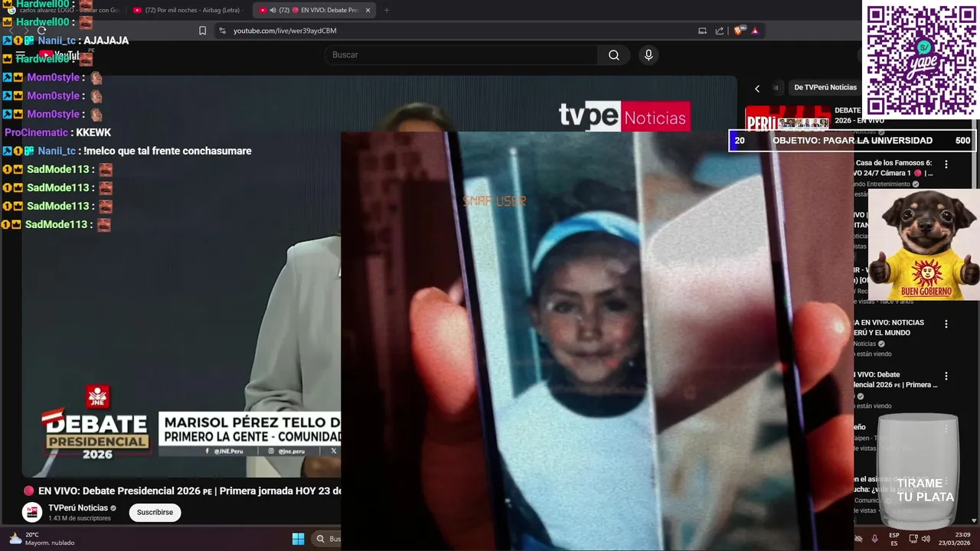The height and width of the screenshot is (551, 980).
Task: Click inside the YouTube Buscar search field
Action: click(462, 55)
